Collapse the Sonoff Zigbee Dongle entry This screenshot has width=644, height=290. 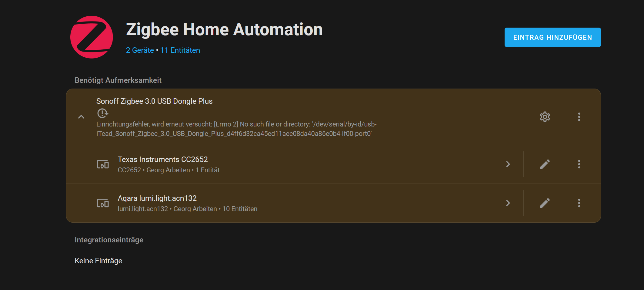pyautogui.click(x=81, y=117)
